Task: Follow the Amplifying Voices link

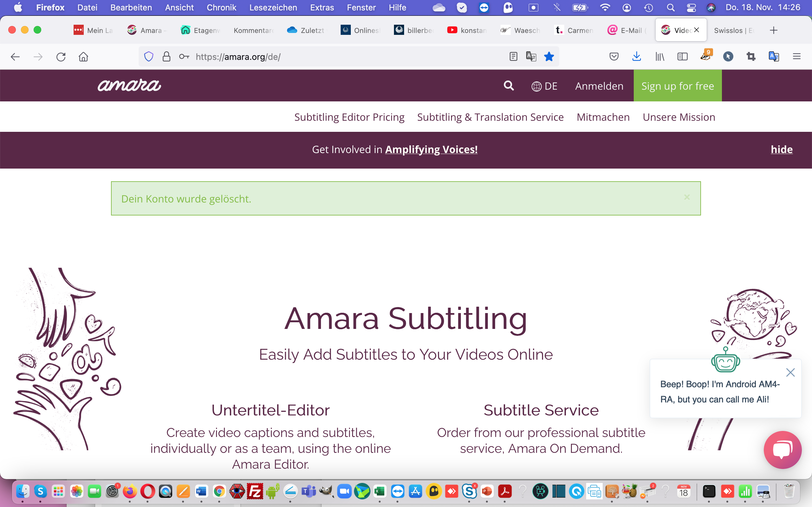Action: point(431,149)
